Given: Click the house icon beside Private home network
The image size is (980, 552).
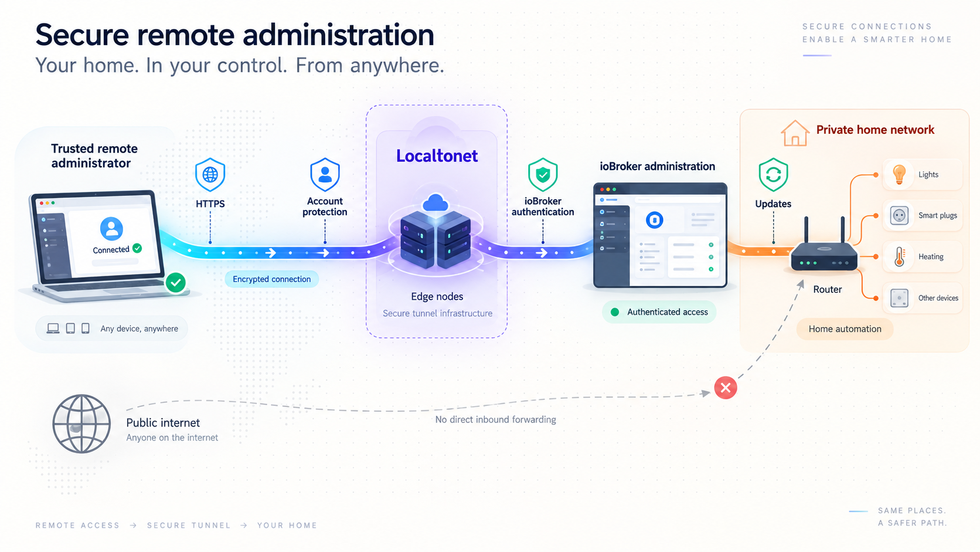Looking at the screenshot, I should [795, 133].
